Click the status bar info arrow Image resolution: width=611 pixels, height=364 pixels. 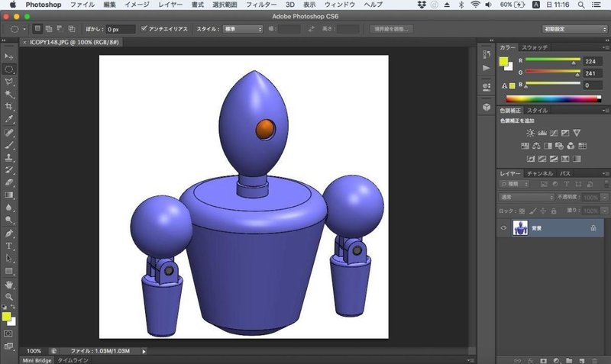[x=144, y=351]
